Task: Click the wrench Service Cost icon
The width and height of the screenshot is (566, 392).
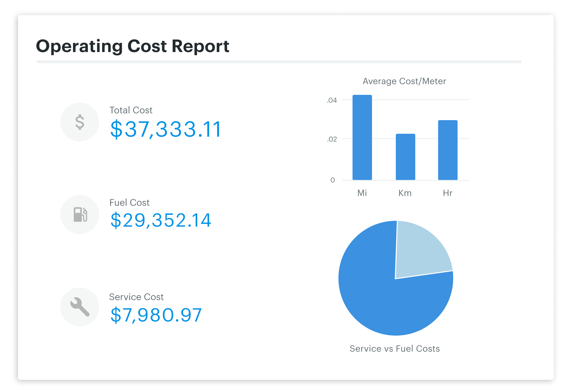Action: click(80, 307)
